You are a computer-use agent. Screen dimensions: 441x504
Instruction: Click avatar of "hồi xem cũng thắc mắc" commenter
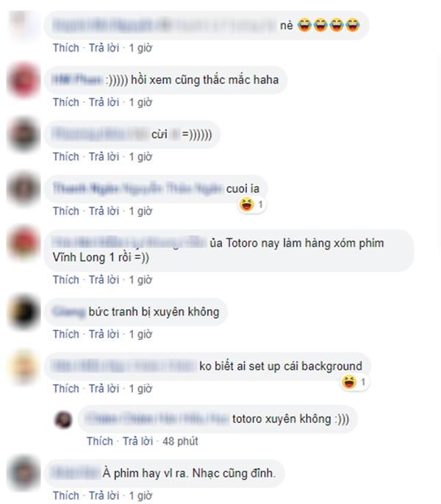click(24, 80)
